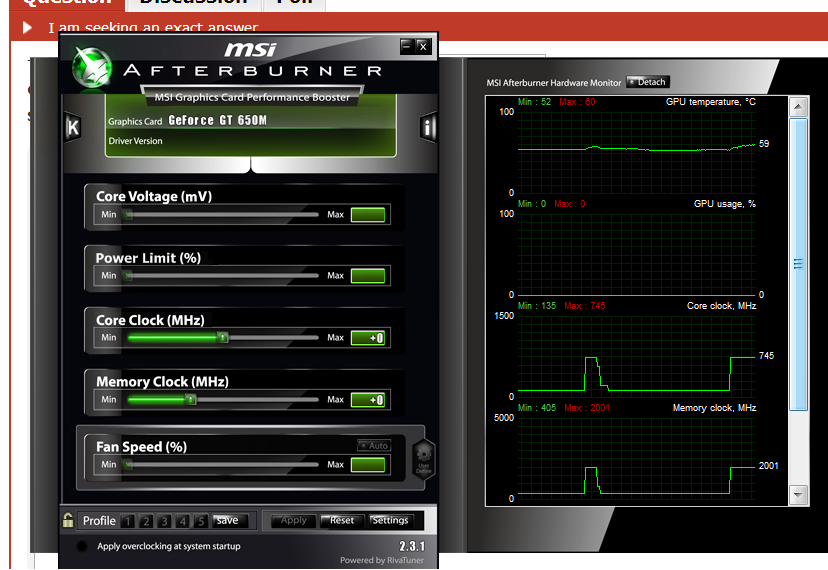Image resolution: width=828 pixels, height=570 pixels.
Task: Click the GPU temperature graph
Action: tap(636, 152)
